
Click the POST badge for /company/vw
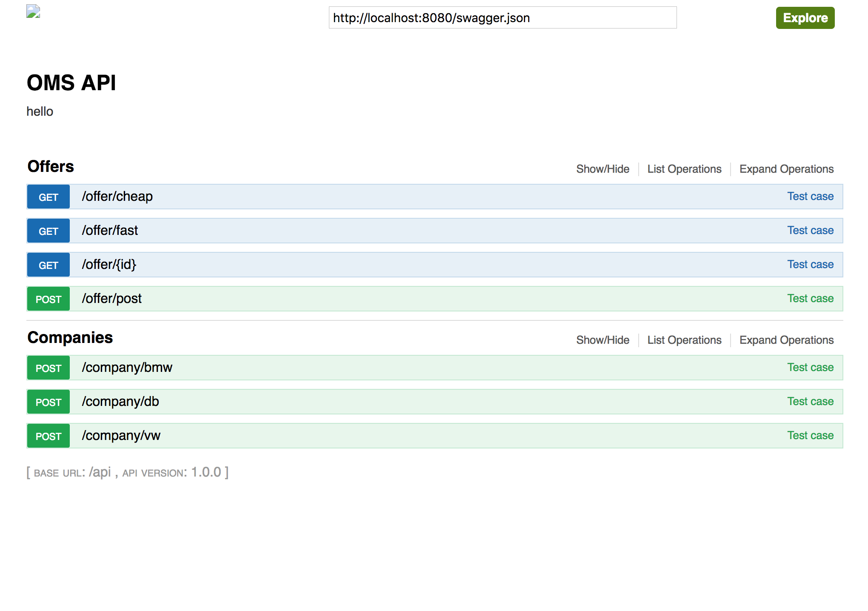pos(49,436)
